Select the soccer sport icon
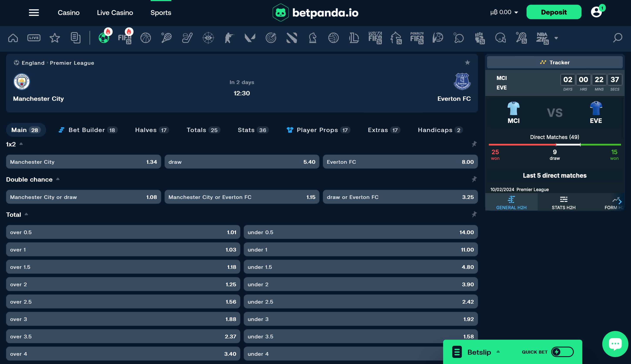The image size is (631, 364). pos(104,38)
